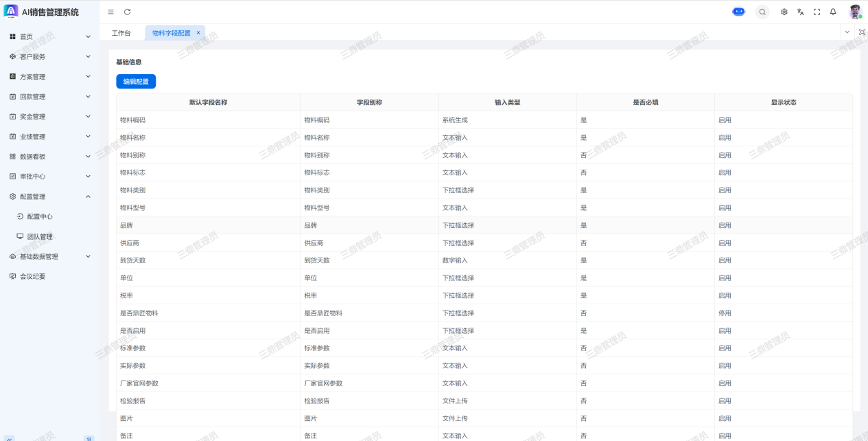Screen dimensions: 868x441
Task: Click the user avatar in top right
Action: pyautogui.click(x=854, y=12)
